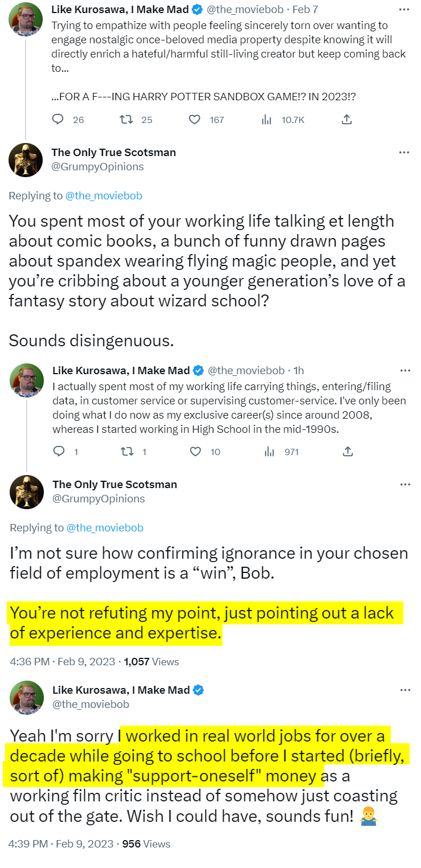Open @the_moviebob mention link in first reply
This screenshot has width=421, height=868.
point(104,196)
